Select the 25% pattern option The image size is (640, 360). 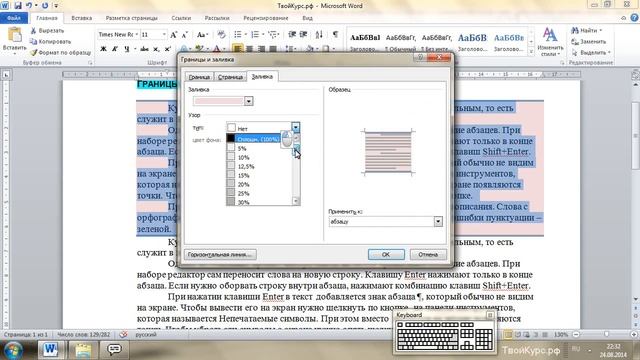(x=260, y=193)
